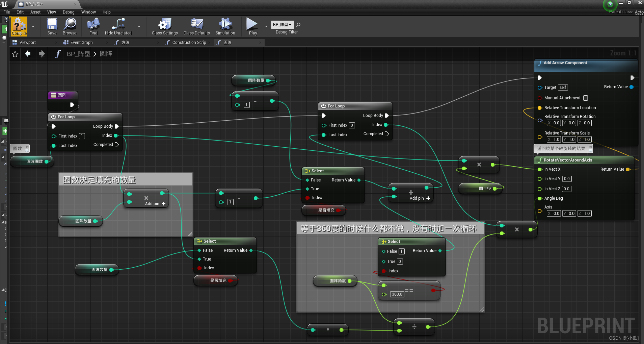Click the debug filter magnifier icon
644x344 pixels.
pyautogui.click(x=298, y=25)
